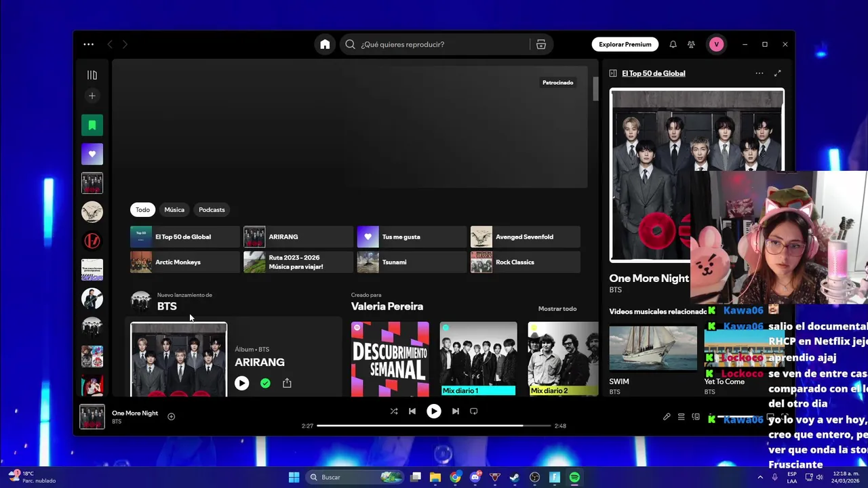Screen dimensions: 868x488
Task: Click the taskbar Buscar search box
Action: tap(355, 477)
